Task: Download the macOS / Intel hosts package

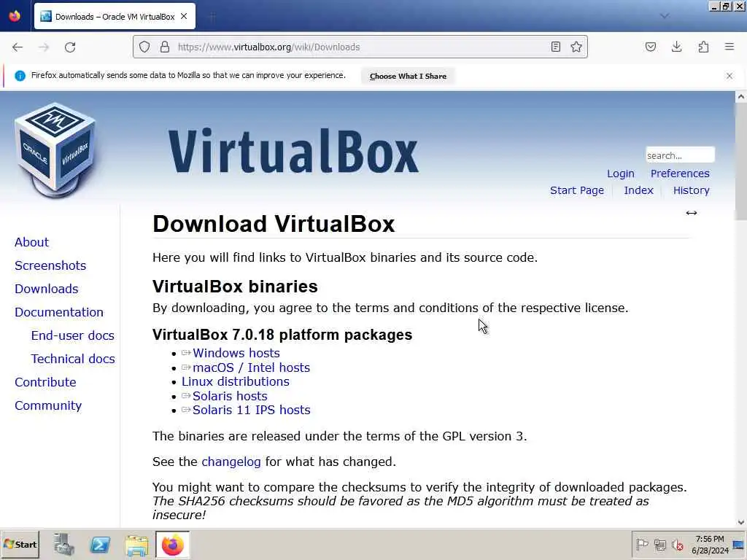Action: point(251,367)
